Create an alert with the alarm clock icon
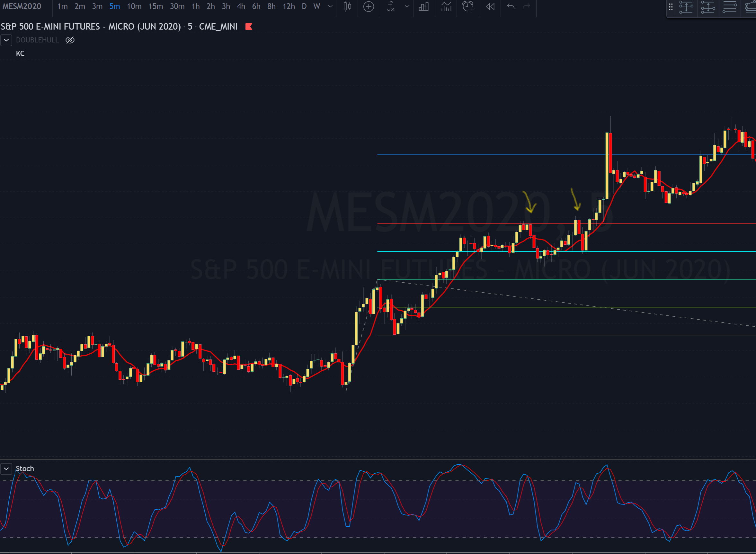Screen dimensions: 756x554 point(468,7)
